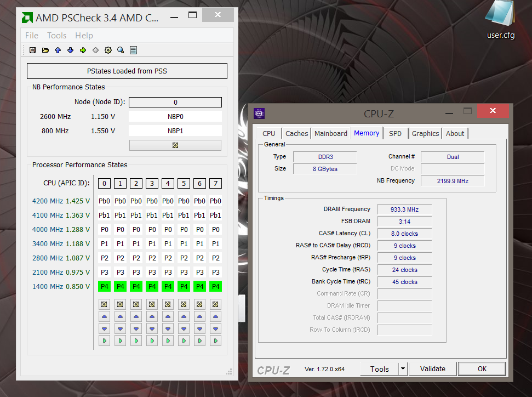Open the File menu in PSCheck
Image resolution: width=532 pixels, height=397 pixels.
32,35
